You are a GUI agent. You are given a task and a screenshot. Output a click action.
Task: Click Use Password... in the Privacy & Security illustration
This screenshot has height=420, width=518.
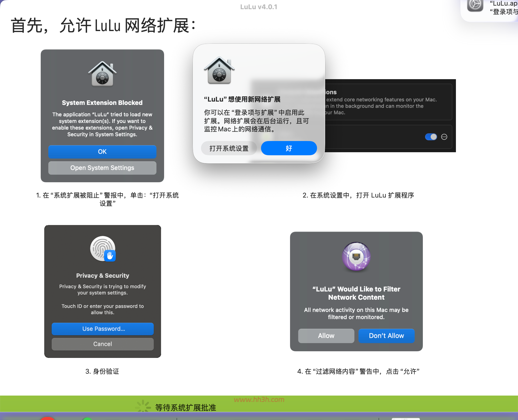(103, 329)
